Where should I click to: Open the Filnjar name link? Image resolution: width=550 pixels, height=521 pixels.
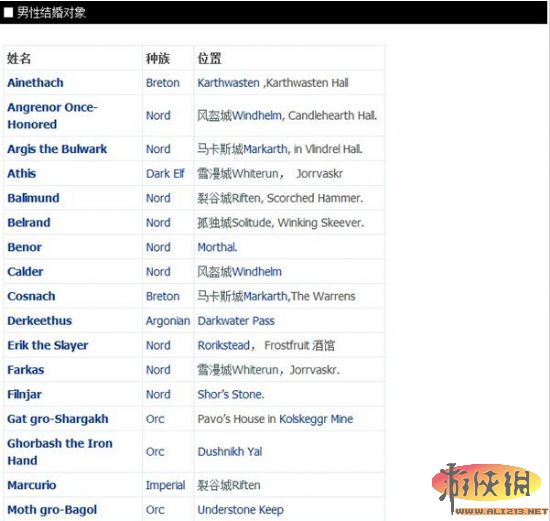[25, 395]
